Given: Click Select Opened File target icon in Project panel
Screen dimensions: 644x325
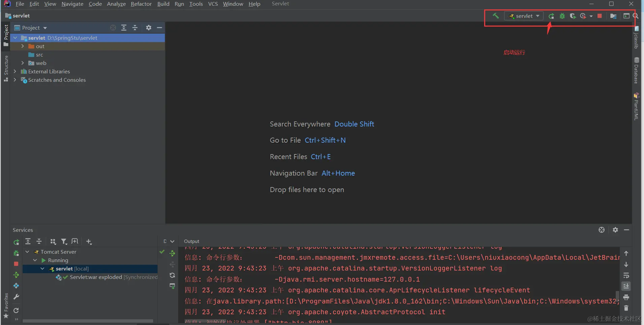Looking at the screenshot, I should (113, 28).
